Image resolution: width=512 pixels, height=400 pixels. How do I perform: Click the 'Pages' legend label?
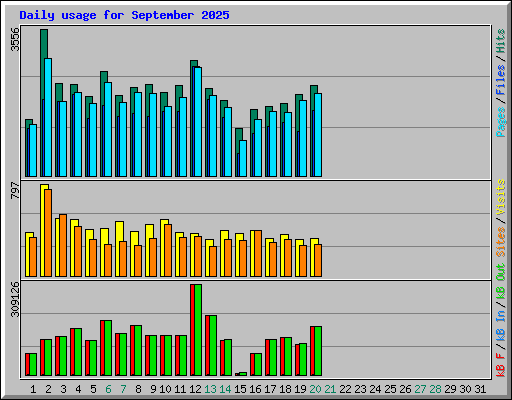click(x=501, y=122)
